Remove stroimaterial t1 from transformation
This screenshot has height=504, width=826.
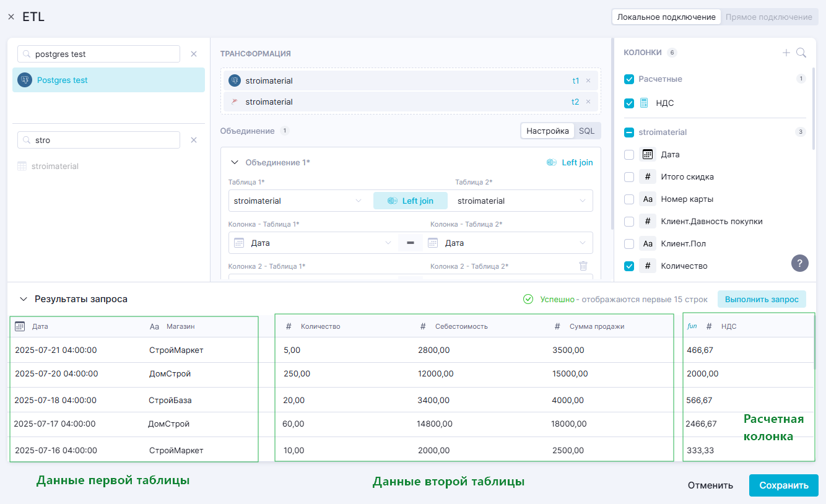(588, 80)
